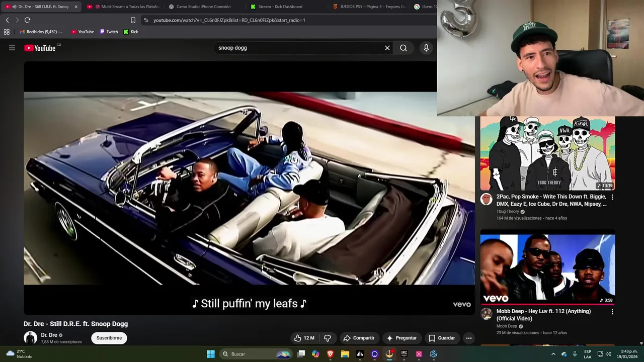644x362 pixels.
Task: Open the Compartir share dialog
Action: point(359,338)
